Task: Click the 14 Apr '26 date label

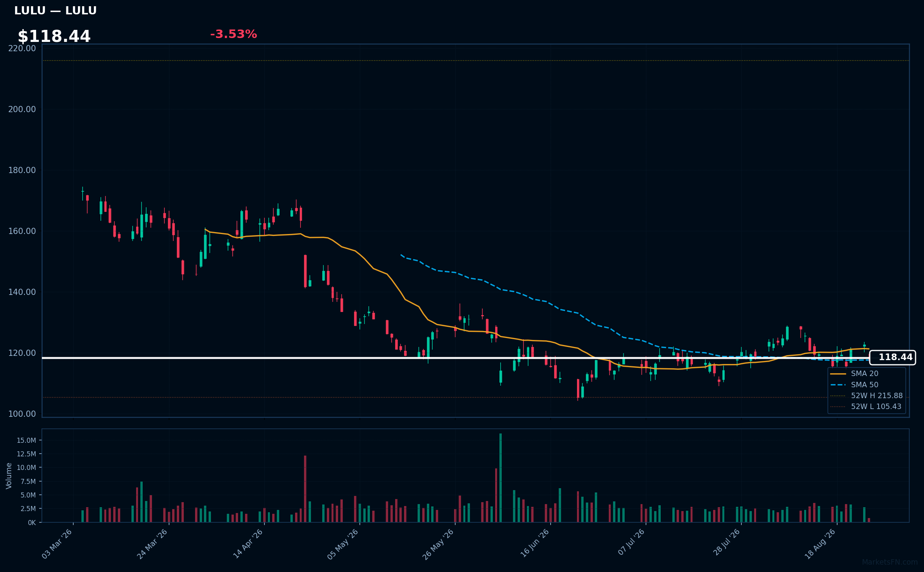Action: [248, 544]
